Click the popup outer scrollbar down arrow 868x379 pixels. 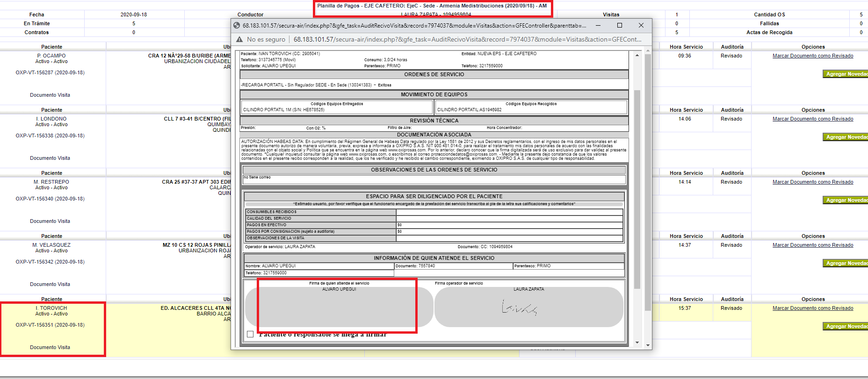pos(648,345)
